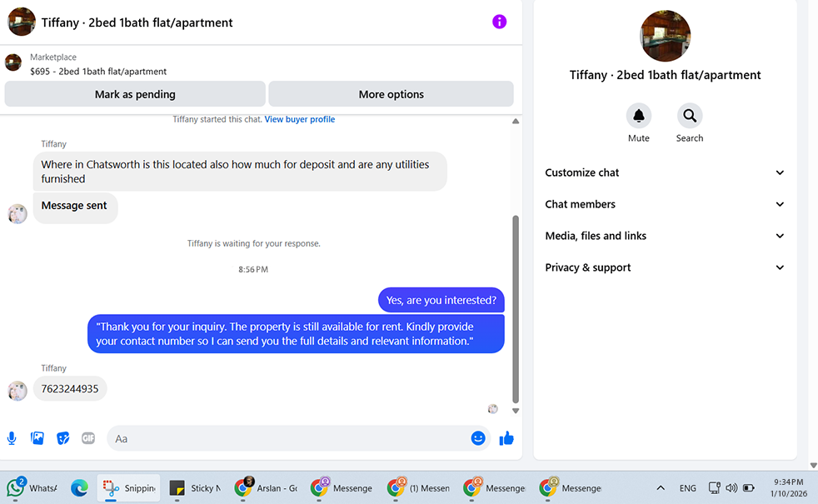Choose a sticker from the sticker icon
This screenshot has height=504, width=818.
pyautogui.click(x=62, y=438)
